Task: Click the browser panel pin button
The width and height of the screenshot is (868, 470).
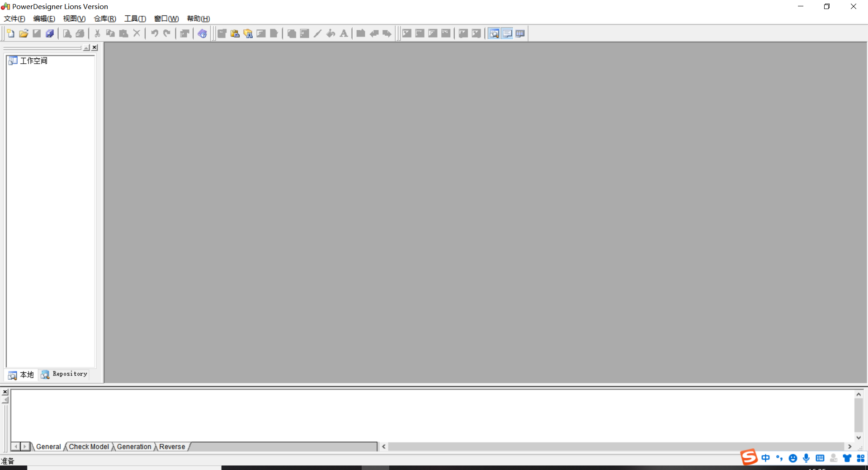Action: 86,47
